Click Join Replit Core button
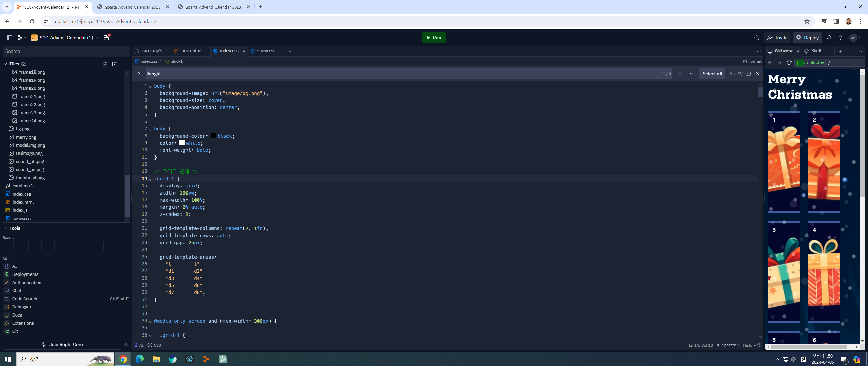Viewport: 868px width, 366px height. (62, 344)
